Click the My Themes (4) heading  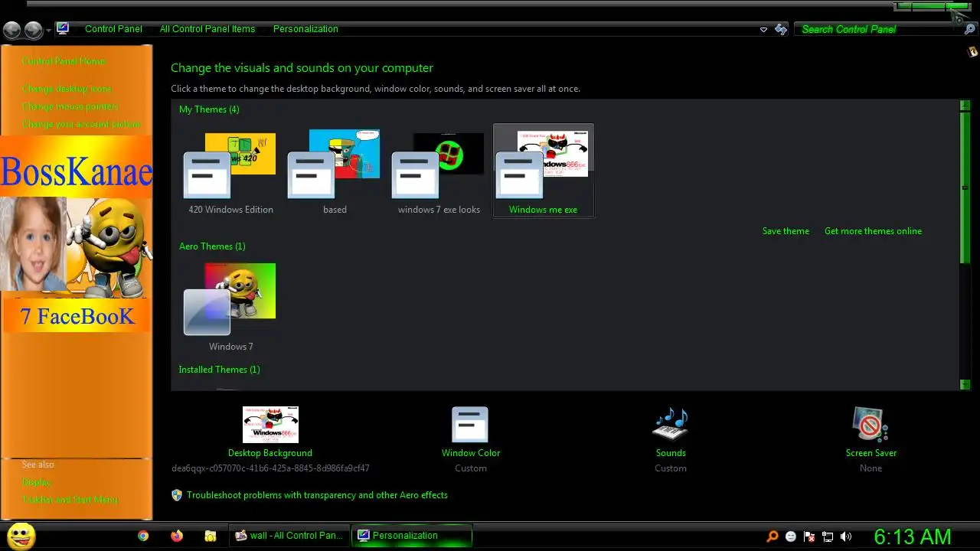(209, 109)
